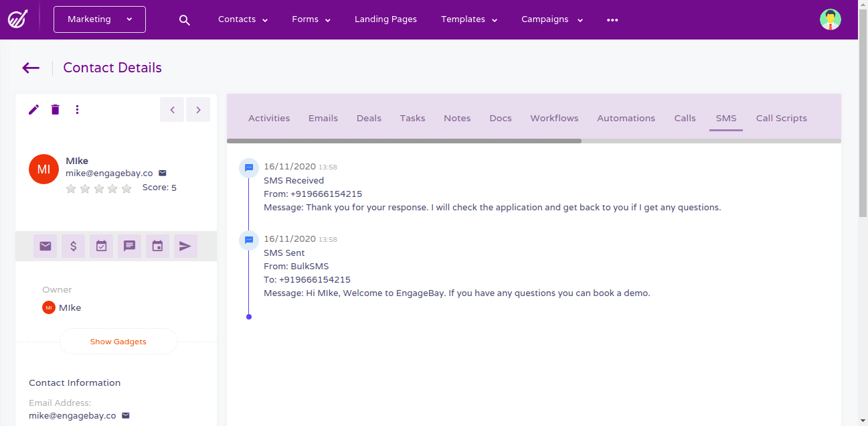The height and width of the screenshot is (426, 868).
Task: Rate contact with the second star
Action: 85,189
